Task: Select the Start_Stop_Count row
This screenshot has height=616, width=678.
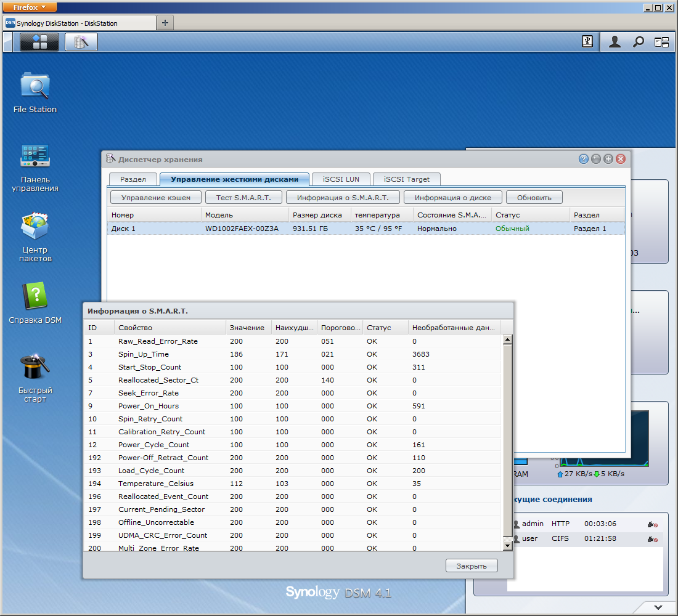Action: click(x=292, y=367)
